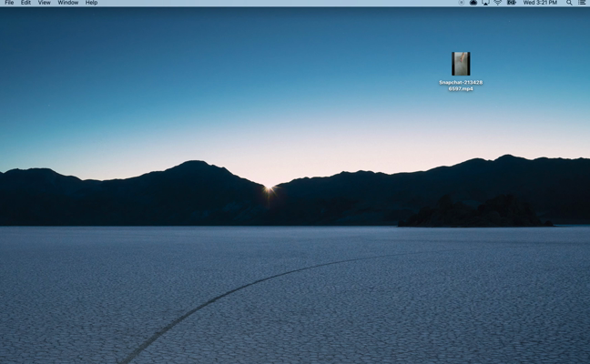Click the Snapchat-2134286597.mp4 file name label

point(461,86)
